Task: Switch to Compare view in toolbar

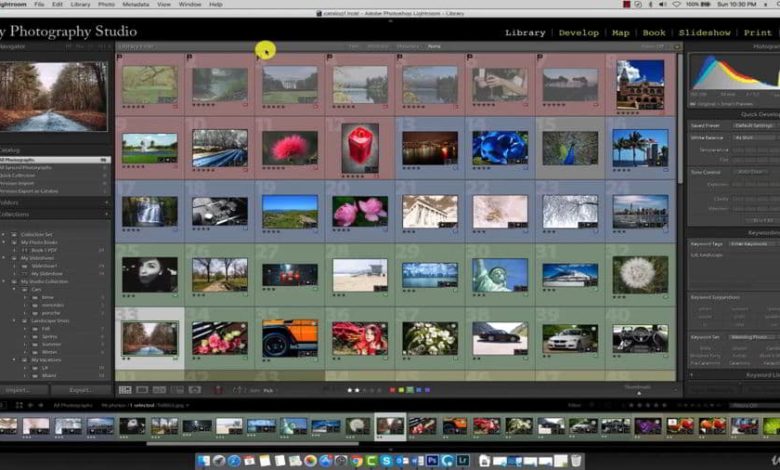Action: [x=159, y=390]
